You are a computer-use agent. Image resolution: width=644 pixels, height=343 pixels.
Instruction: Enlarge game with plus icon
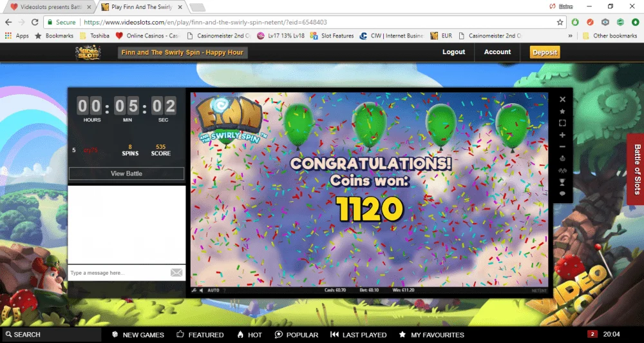tap(563, 135)
